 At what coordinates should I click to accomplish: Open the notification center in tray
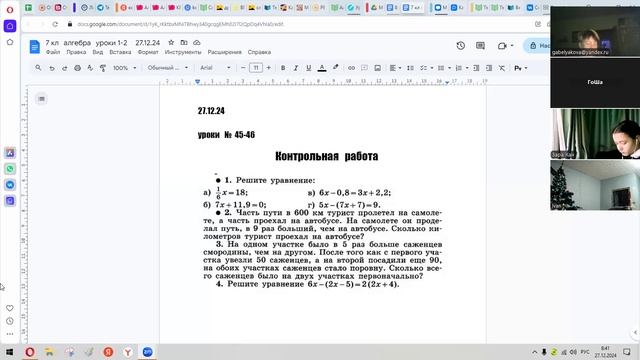[x=627, y=352]
